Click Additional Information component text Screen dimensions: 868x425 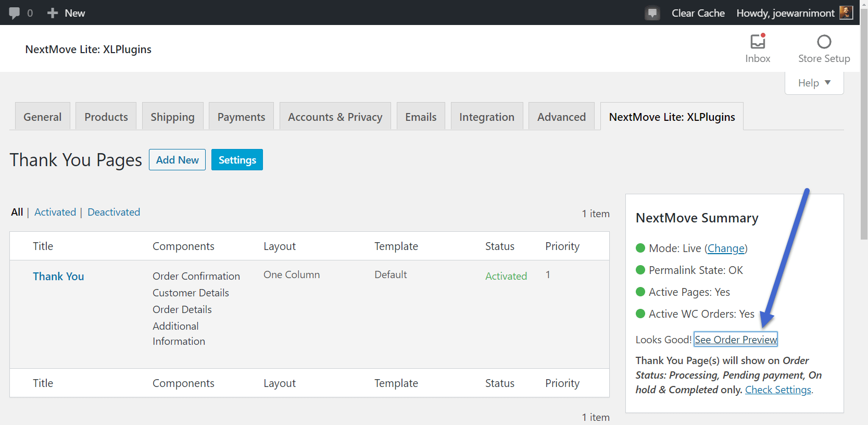point(179,333)
